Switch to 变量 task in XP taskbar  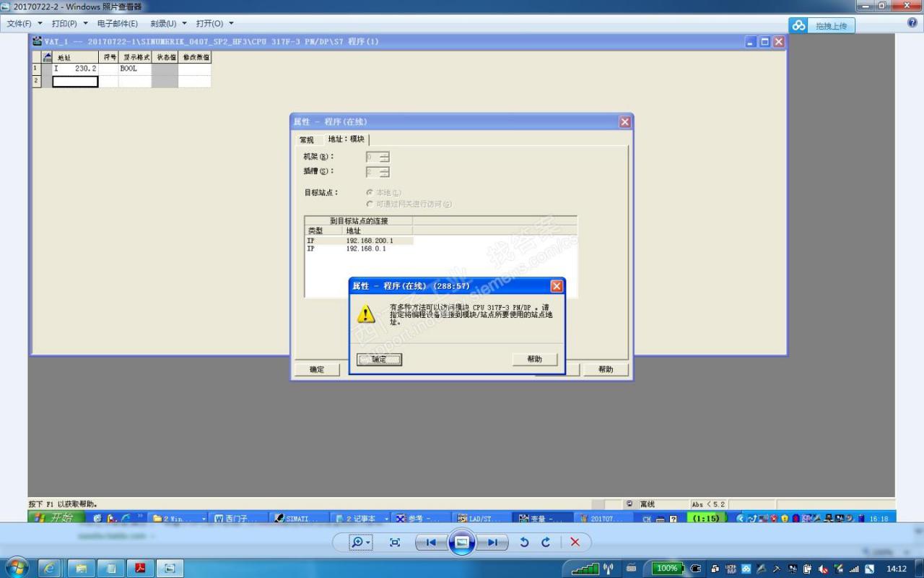coord(543,519)
